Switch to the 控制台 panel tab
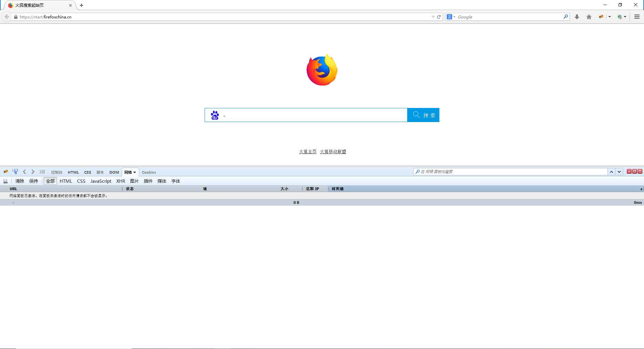 57,172
